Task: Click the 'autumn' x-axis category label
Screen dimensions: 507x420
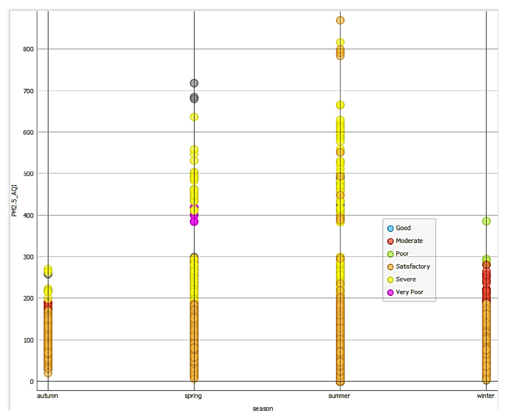Action: (x=47, y=396)
